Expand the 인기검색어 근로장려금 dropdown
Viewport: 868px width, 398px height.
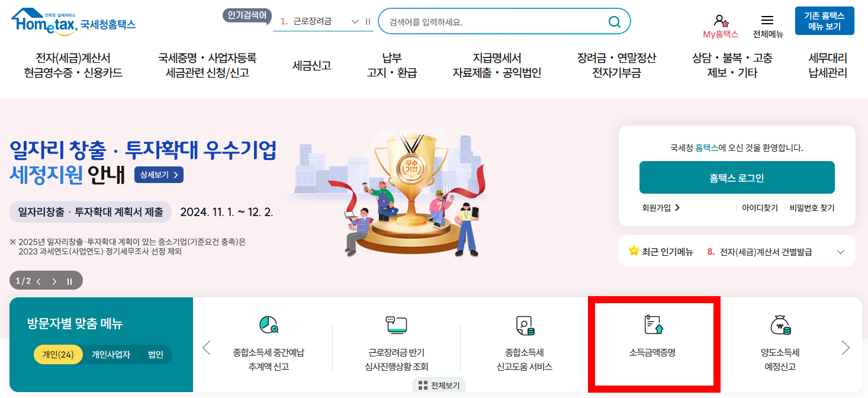[x=355, y=21]
